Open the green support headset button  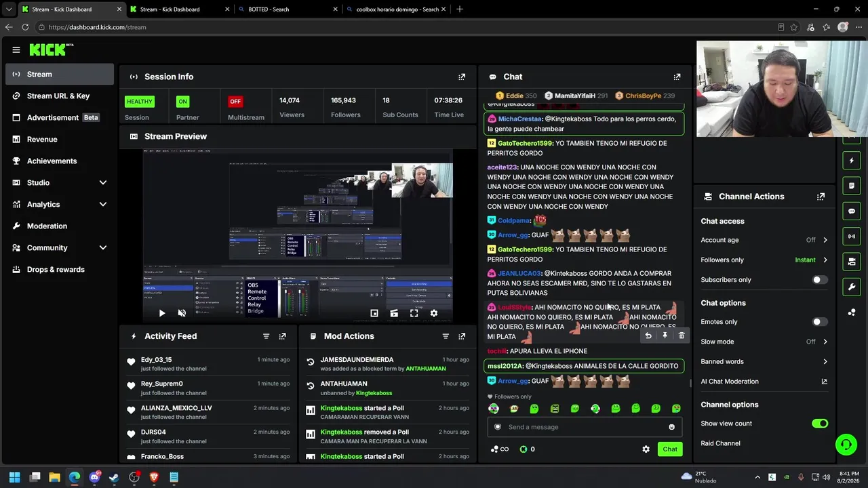pos(846,445)
